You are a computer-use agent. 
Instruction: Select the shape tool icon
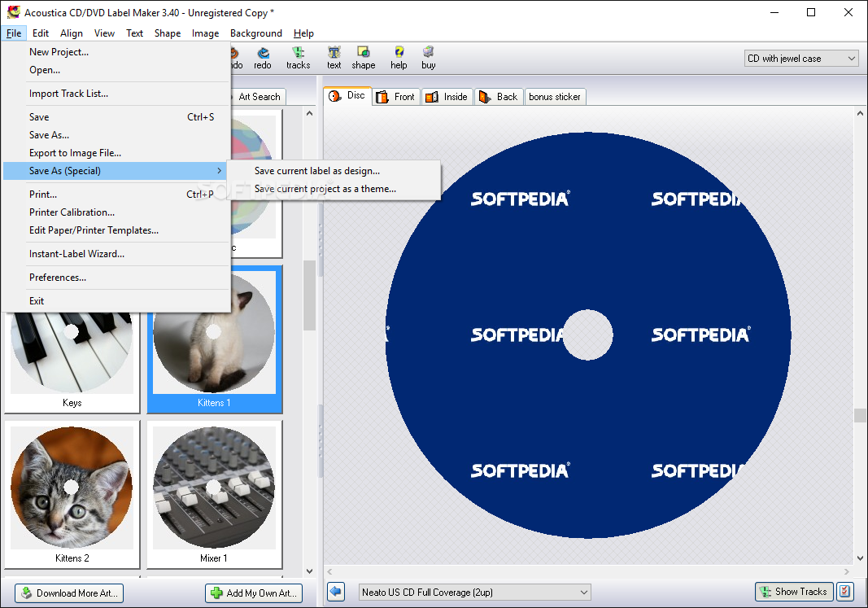pos(363,58)
